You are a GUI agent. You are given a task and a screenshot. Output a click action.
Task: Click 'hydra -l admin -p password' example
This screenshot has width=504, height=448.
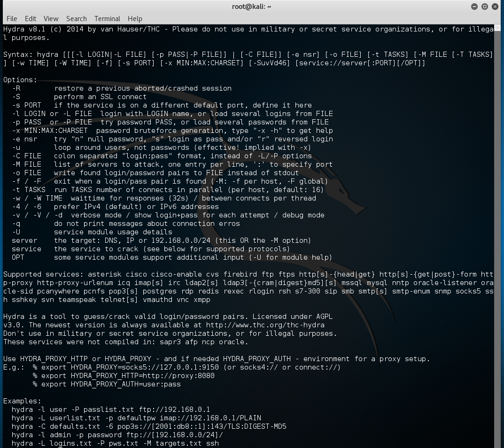(117, 435)
